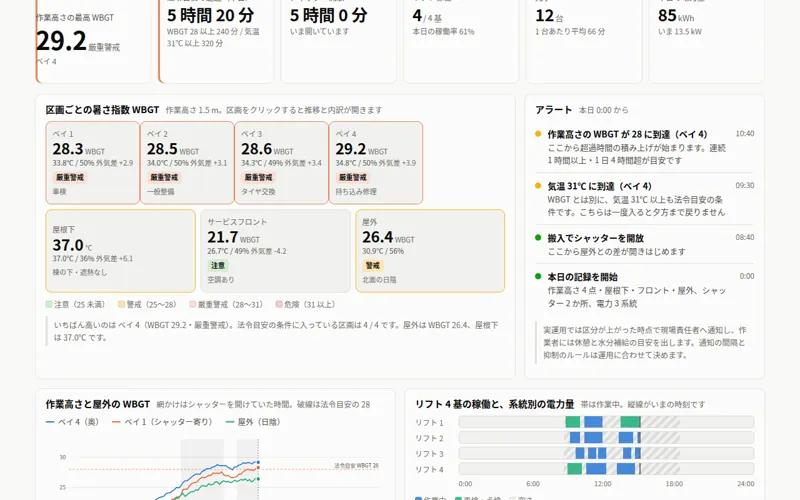Click green dot of 本日の記録を開始 alert
The height and width of the screenshot is (500, 800).
(x=538, y=276)
